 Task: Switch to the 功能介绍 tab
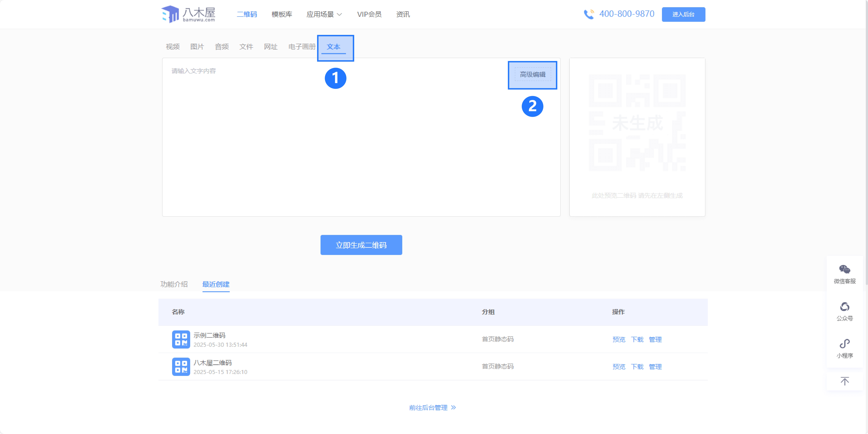174,284
